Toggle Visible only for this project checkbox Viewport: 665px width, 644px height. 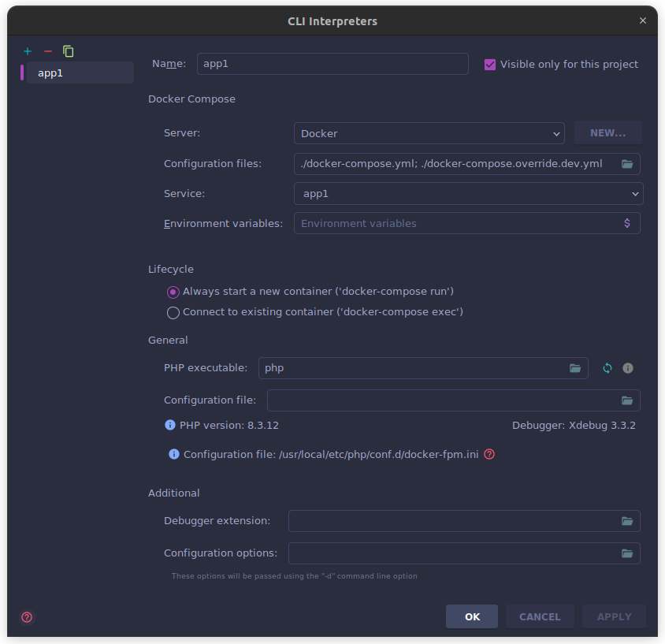point(490,65)
